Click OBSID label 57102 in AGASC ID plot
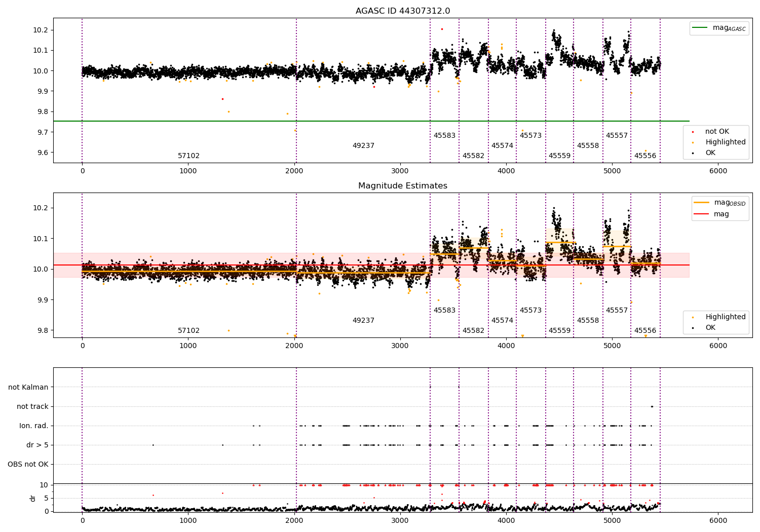Image resolution: width=760 pixels, height=532 pixels. tap(188, 156)
